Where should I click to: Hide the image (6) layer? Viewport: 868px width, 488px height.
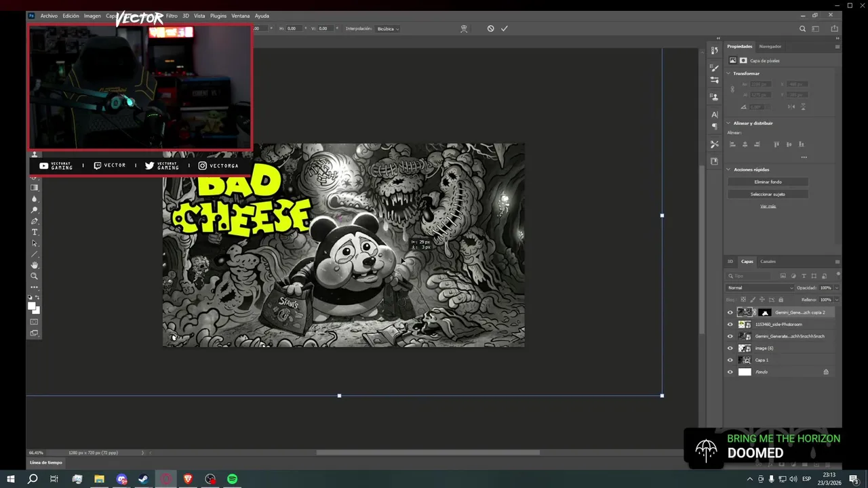click(730, 348)
